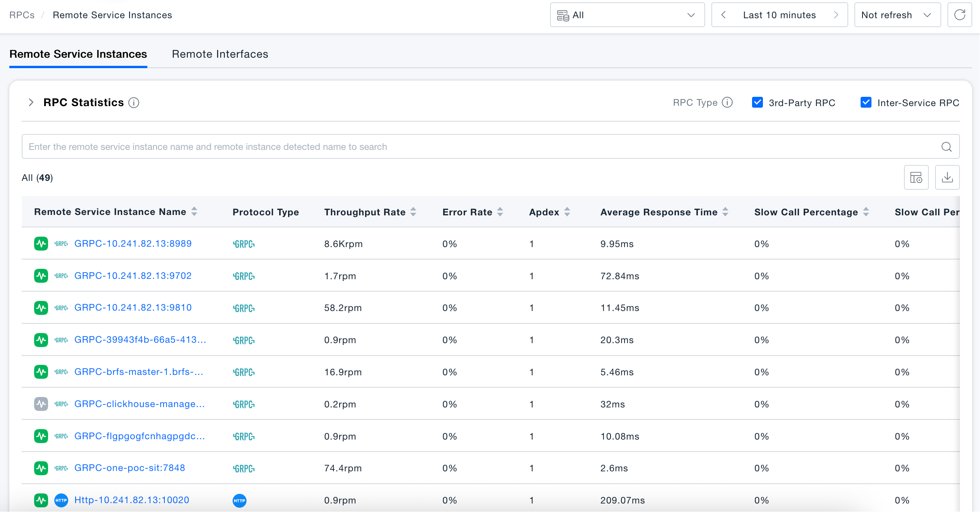980x512 pixels.
Task: Open GRPC-10.241.82.13:8989 instance link
Action: coord(133,244)
